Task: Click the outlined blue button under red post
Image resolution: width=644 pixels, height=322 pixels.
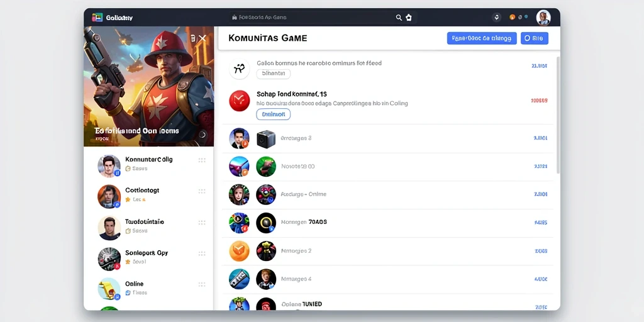Action: pos(273,114)
